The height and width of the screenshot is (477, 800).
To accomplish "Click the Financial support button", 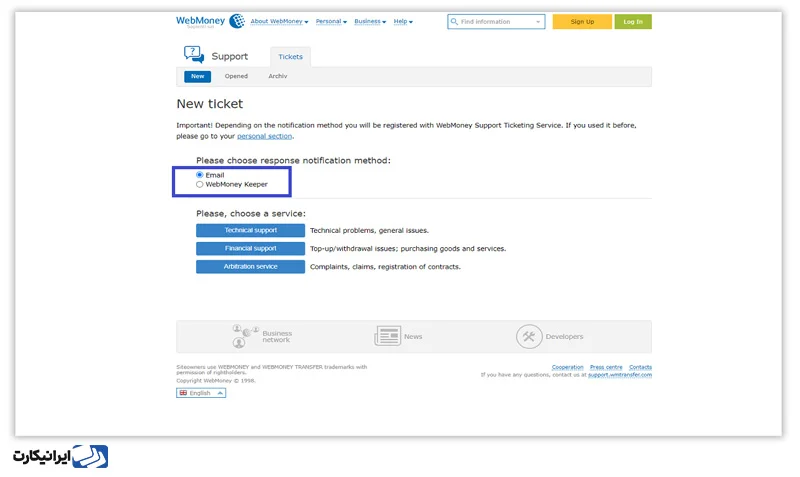I will click(251, 248).
